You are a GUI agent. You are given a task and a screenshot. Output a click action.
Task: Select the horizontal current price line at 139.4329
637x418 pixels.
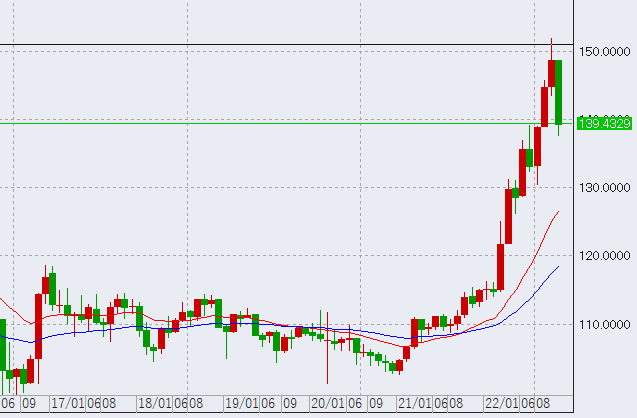[x=300, y=122]
